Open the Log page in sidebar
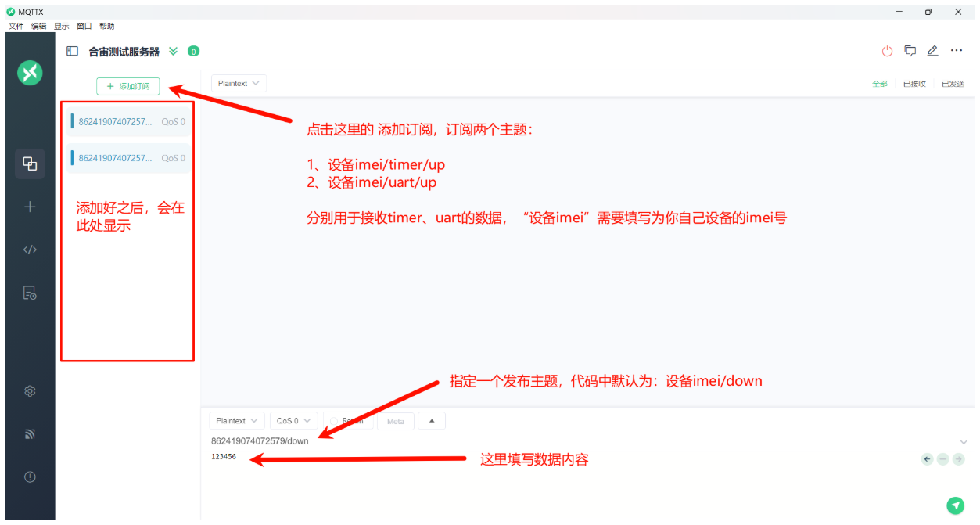The width and height of the screenshot is (980, 525). (x=30, y=293)
